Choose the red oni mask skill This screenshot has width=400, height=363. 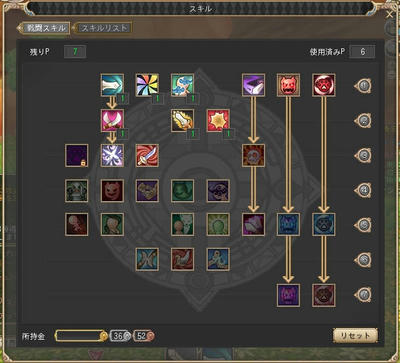coord(288,85)
